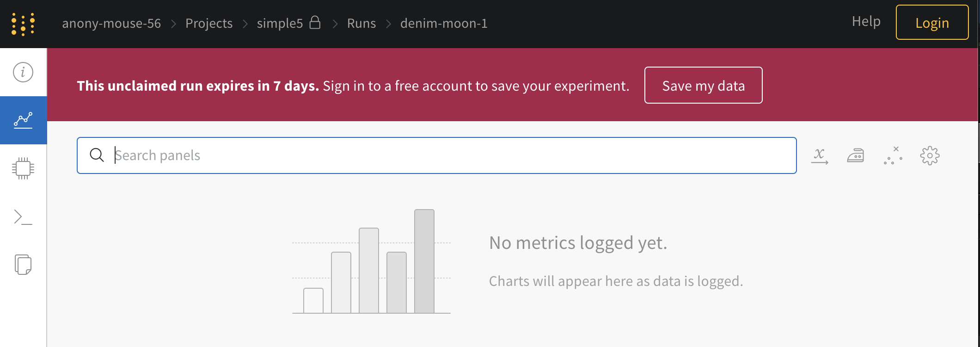Navigate to Projects breadcrumb

coord(209,24)
